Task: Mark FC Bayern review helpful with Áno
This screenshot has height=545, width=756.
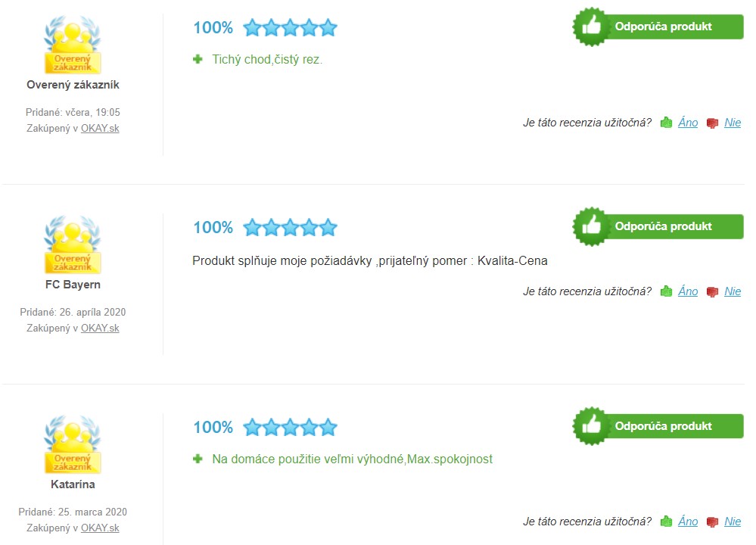Action: (688, 291)
